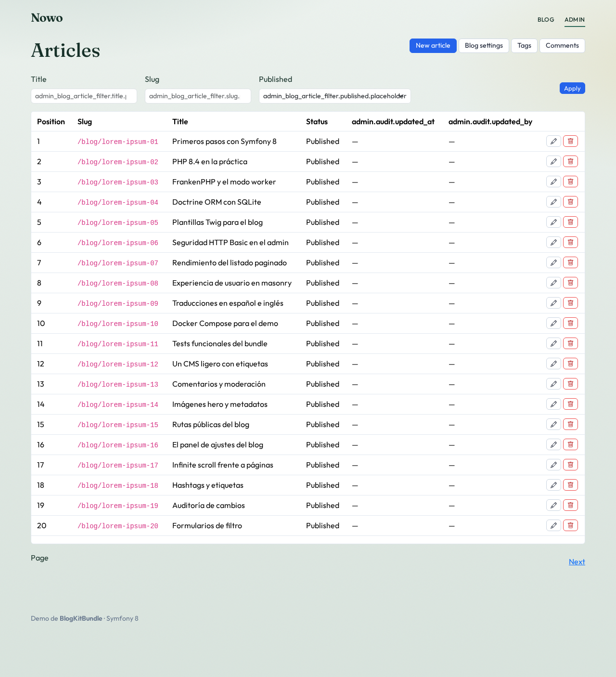
Task: Delete 'Tests funcionales del bundle'
Action: (570, 343)
